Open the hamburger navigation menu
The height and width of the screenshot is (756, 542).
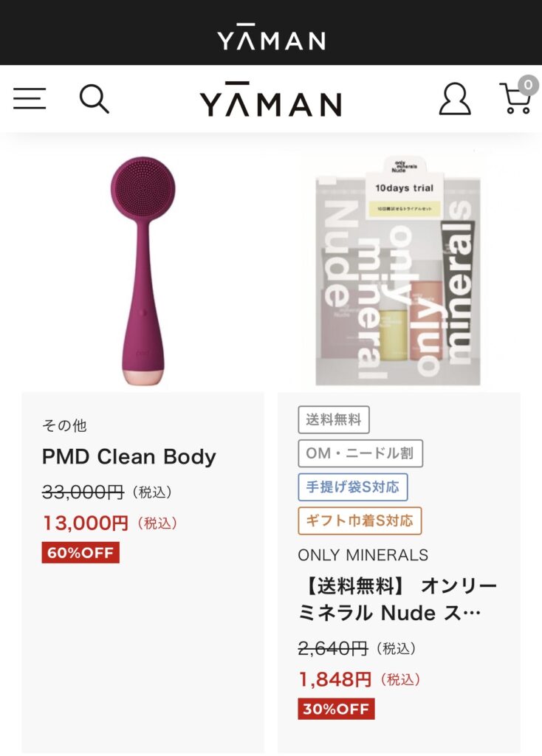coord(30,98)
